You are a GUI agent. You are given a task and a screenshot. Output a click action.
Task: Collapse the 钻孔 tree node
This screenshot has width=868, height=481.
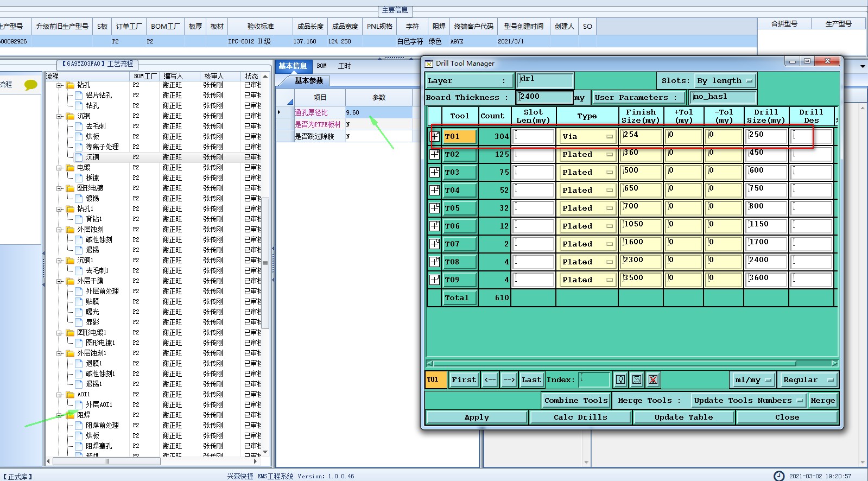pos(59,85)
